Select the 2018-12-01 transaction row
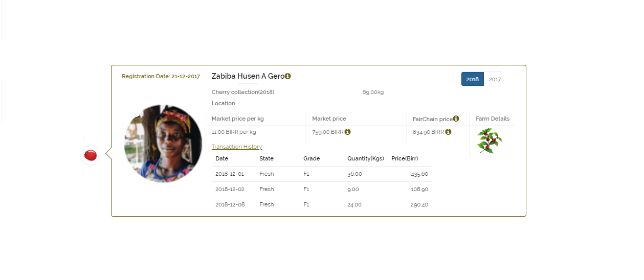The width and height of the screenshot is (644, 280). coord(322,174)
